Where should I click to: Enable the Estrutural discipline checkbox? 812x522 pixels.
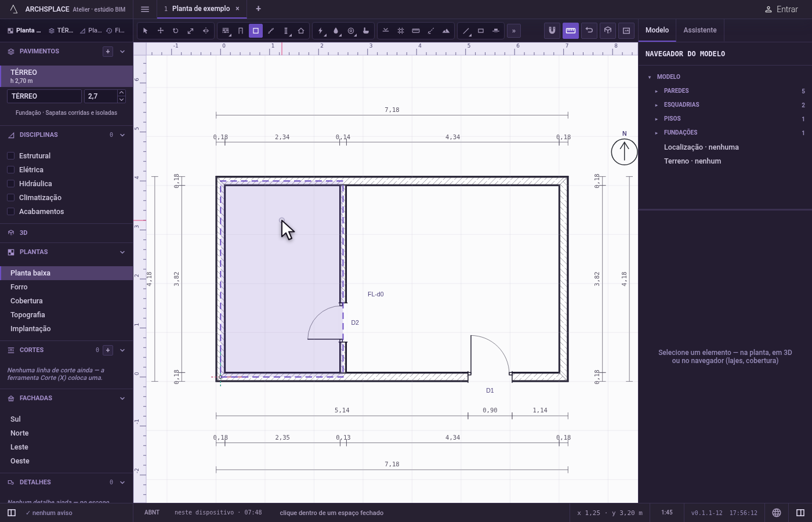point(10,156)
